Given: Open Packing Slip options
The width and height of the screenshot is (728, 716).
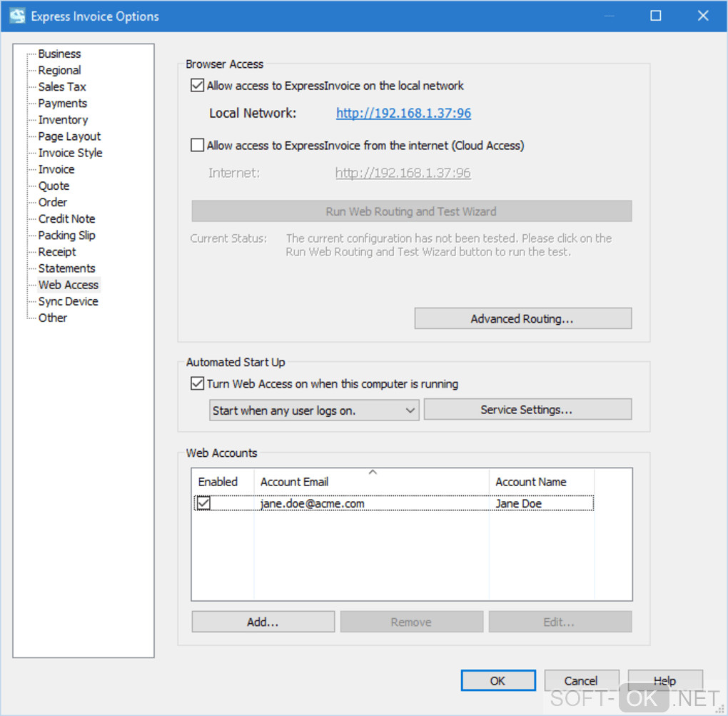Looking at the screenshot, I should pyautogui.click(x=66, y=235).
